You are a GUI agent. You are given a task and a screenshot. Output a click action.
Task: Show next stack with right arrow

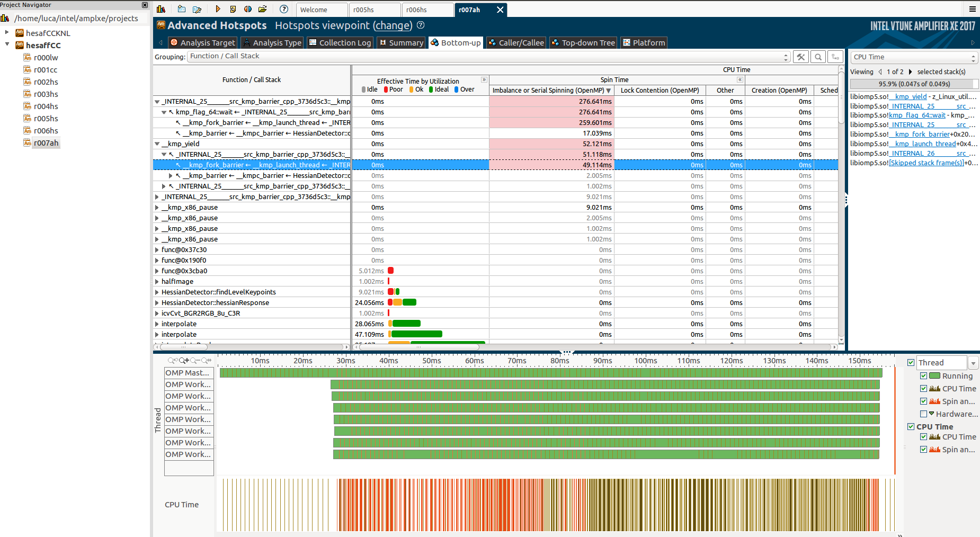[x=910, y=72]
